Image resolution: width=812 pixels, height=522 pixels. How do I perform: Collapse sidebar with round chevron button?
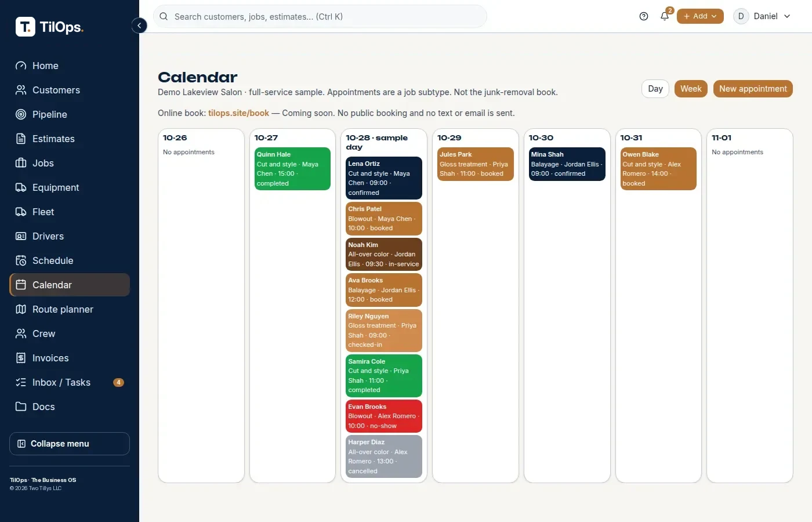coord(139,26)
